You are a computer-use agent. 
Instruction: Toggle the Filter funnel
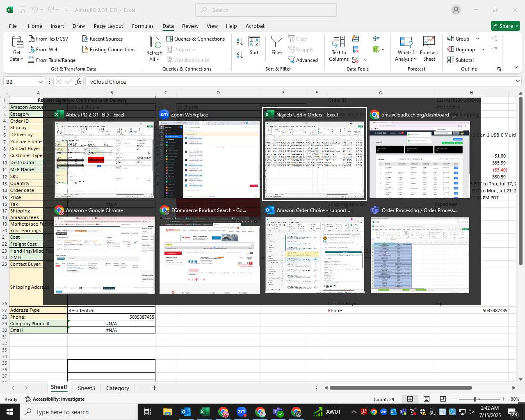coord(277,46)
